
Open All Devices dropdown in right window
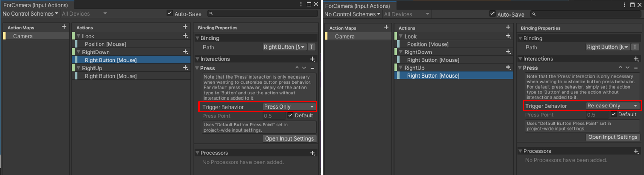pos(407,14)
